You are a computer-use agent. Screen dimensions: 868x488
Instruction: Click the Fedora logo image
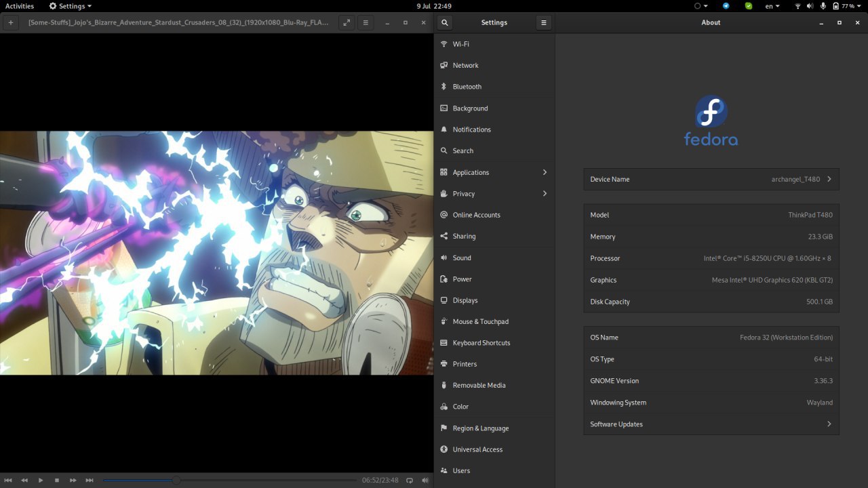pyautogui.click(x=711, y=121)
